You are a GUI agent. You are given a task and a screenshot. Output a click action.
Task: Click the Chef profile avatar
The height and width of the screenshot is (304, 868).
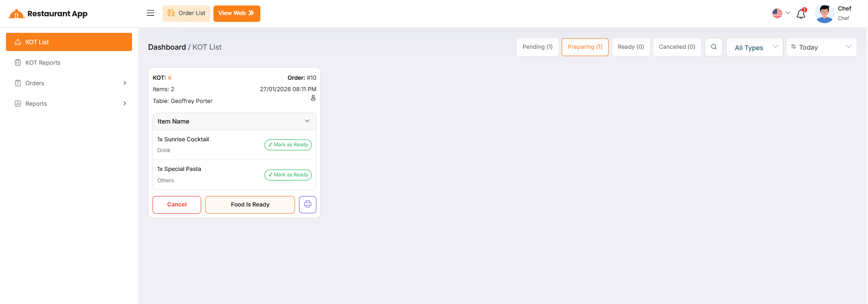tap(824, 14)
